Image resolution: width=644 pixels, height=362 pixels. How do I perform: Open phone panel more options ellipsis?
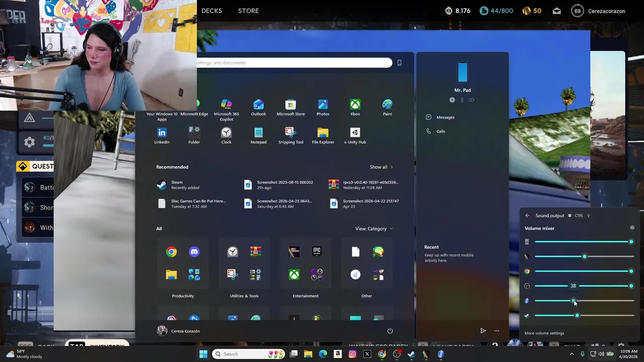(497, 331)
